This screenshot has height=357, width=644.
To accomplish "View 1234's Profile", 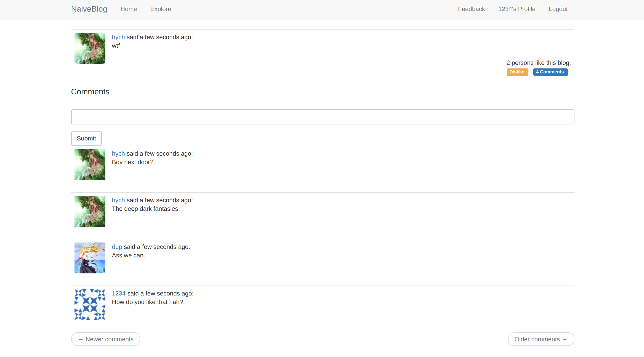I will pyautogui.click(x=517, y=9).
